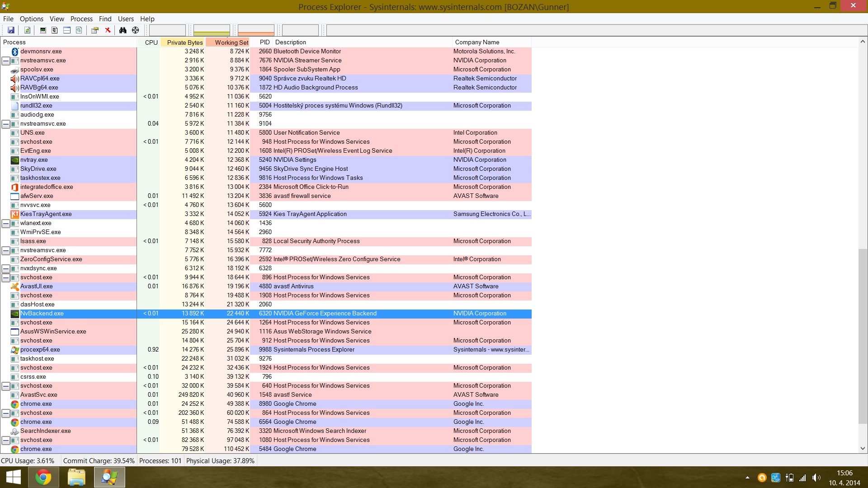Click the orange avast tray icon
The image size is (868, 488).
click(762, 478)
